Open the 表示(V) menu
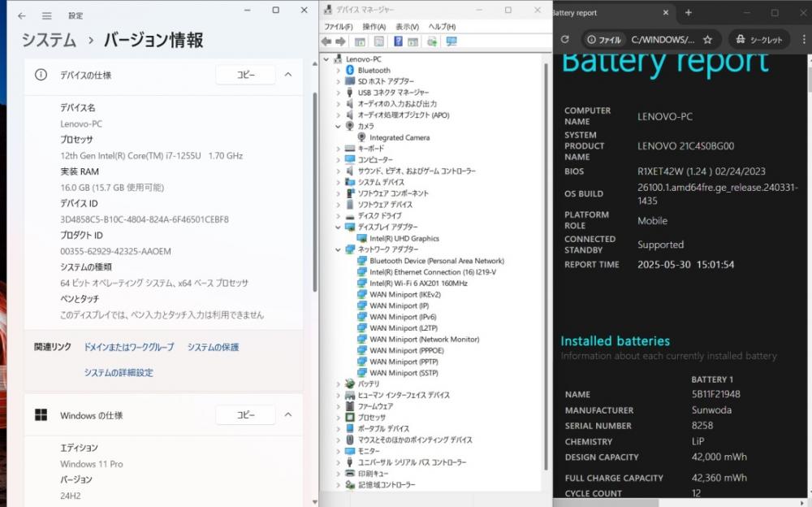Image resolution: width=812 pixels, height=507 pixels. pyautogui.click(x=407, y=27)
